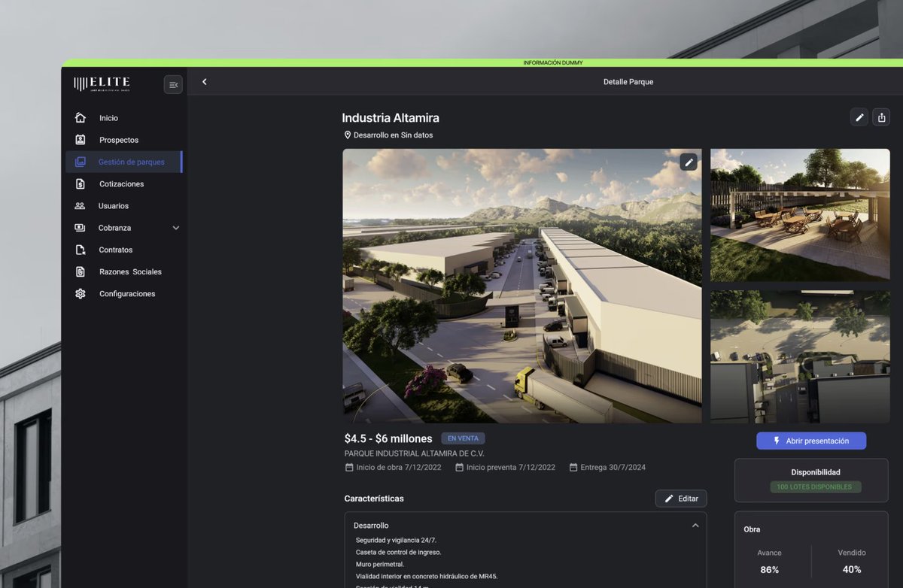This screenshot has height=588, width=903.
Task: Click the calendar icon next to Inicio de obra
Action: (349, 467)
